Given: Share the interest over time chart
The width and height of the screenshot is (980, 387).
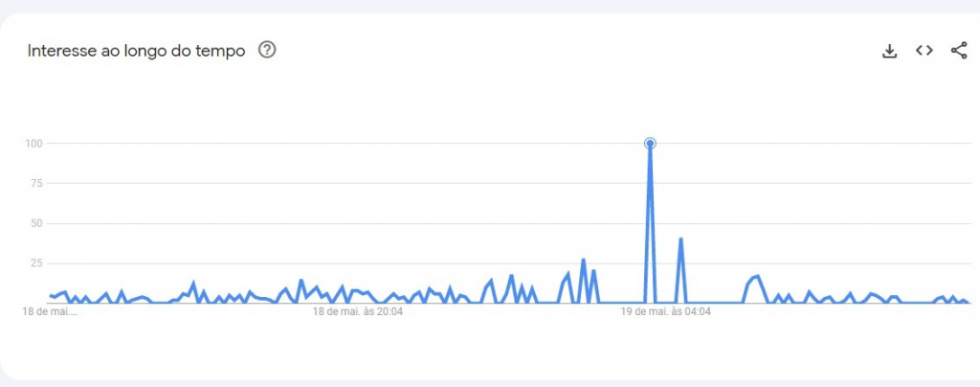Looking at the screenshot, I should coord(959,51).
